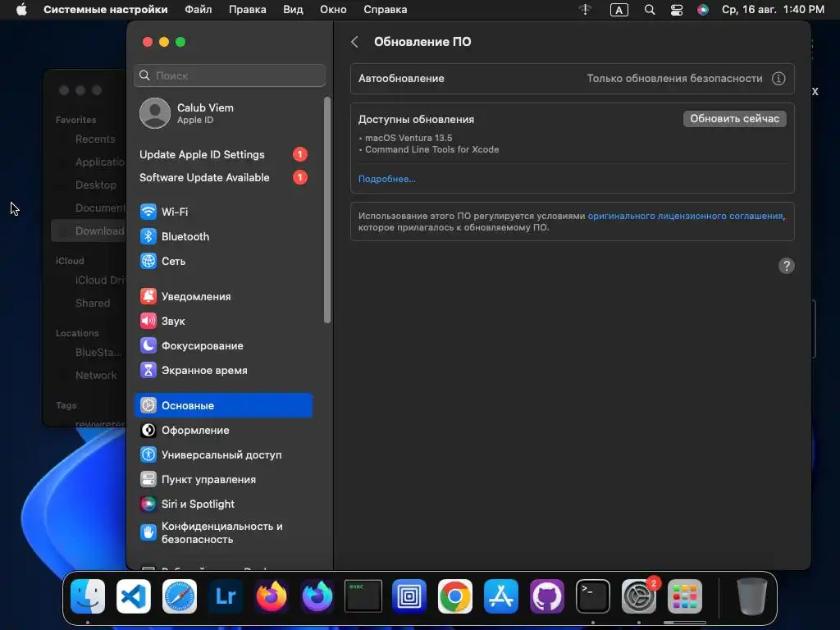Viewport: 840px width, 630px height.
Task: Select Desktop in Finder sidebar
Action: 95,185
